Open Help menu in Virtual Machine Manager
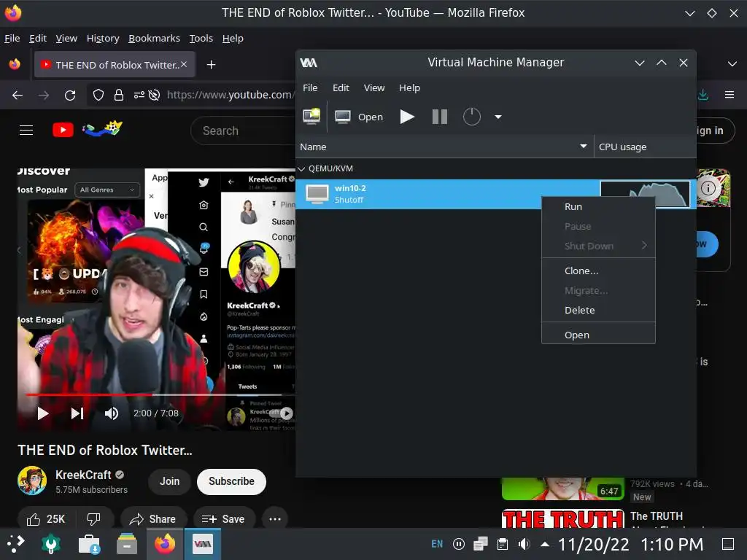This screenshot has height=560, width=747. coord(409,87)
